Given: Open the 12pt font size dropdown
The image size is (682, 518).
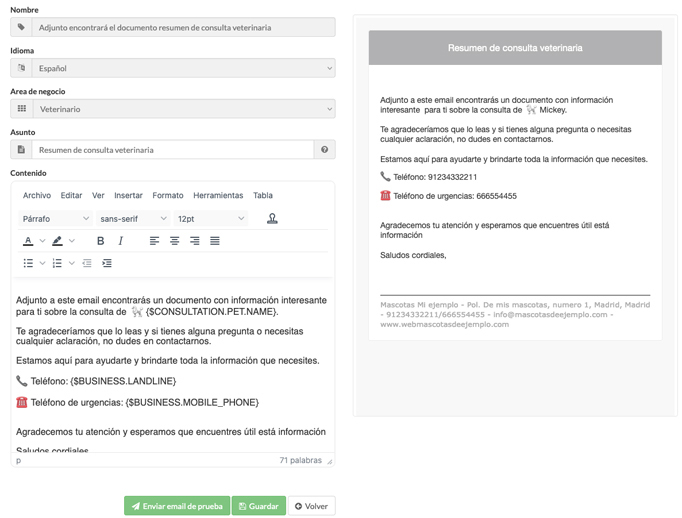Looking at the screenshot, I should click(x=211, y=219).
